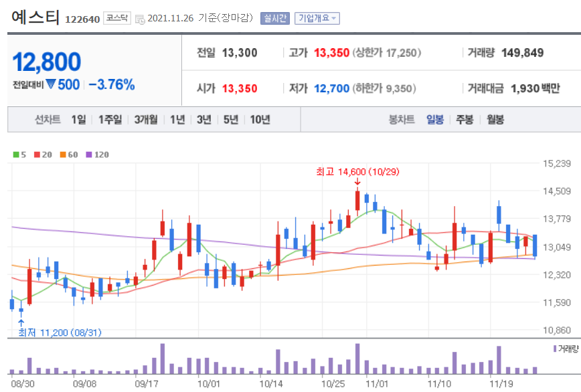
Task: Click the 상한가 17,250 text
Action: (386, 53)
